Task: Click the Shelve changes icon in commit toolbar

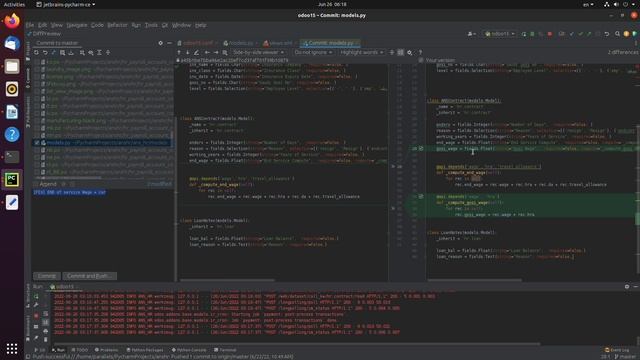Action: 71,53
